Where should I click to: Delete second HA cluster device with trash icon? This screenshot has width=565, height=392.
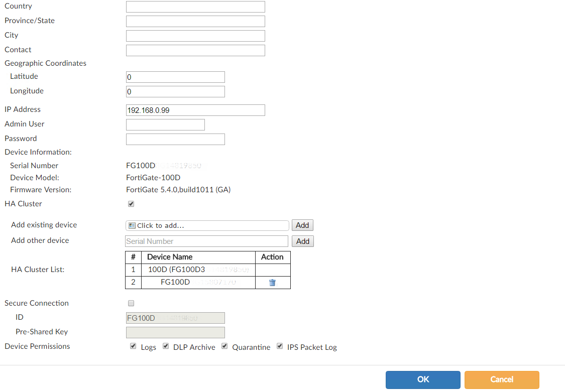coord(272,283)
